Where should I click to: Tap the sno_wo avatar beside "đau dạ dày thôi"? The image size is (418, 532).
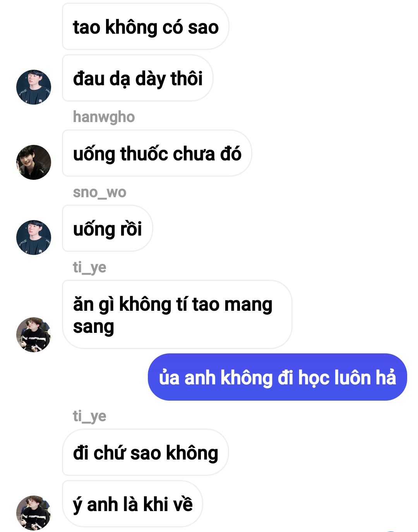(x=34, y=87)
